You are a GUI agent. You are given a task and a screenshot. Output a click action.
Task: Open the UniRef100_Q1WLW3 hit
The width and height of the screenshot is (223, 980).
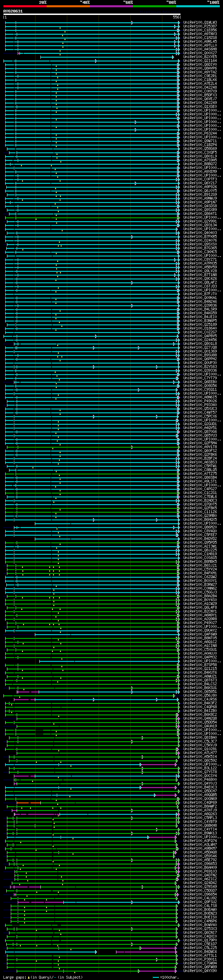tap(200, 23)
